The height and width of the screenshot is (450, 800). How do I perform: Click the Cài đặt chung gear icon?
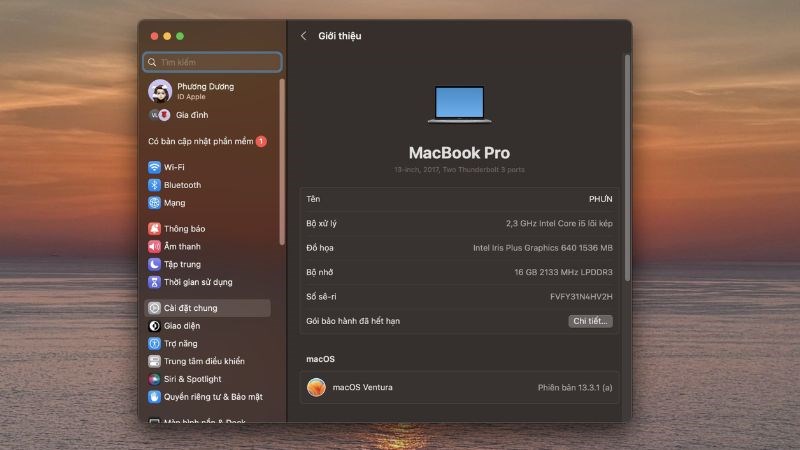(x=154, y=308)
